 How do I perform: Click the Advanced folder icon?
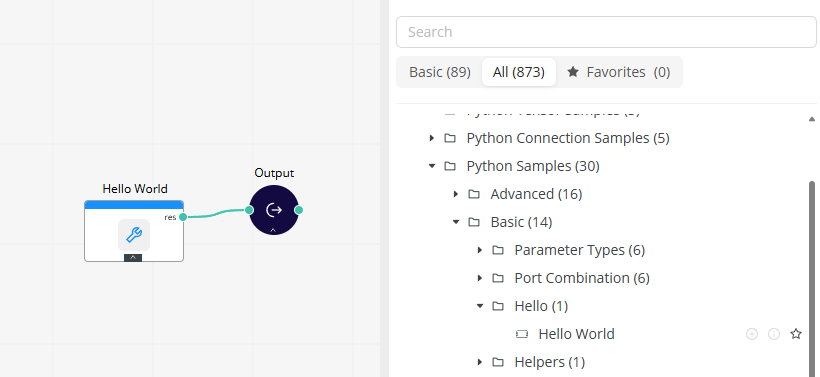tap(474, 195)
